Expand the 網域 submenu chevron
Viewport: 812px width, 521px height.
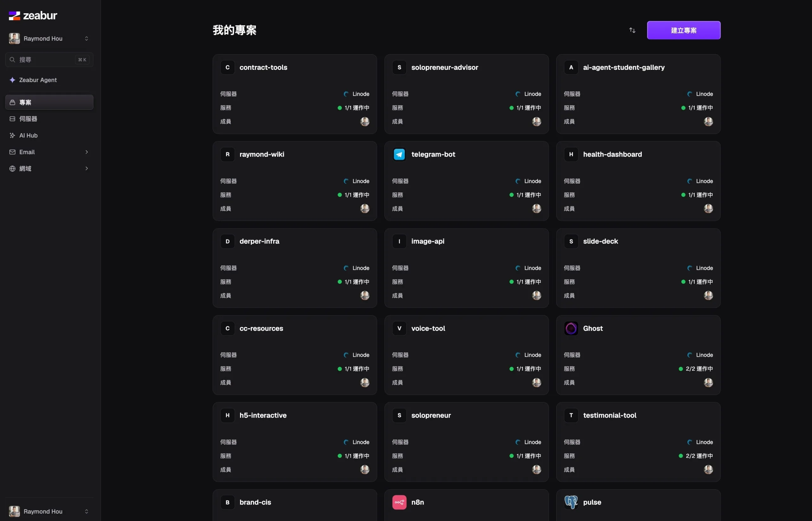pyautogui.click(x=87, y=168)
